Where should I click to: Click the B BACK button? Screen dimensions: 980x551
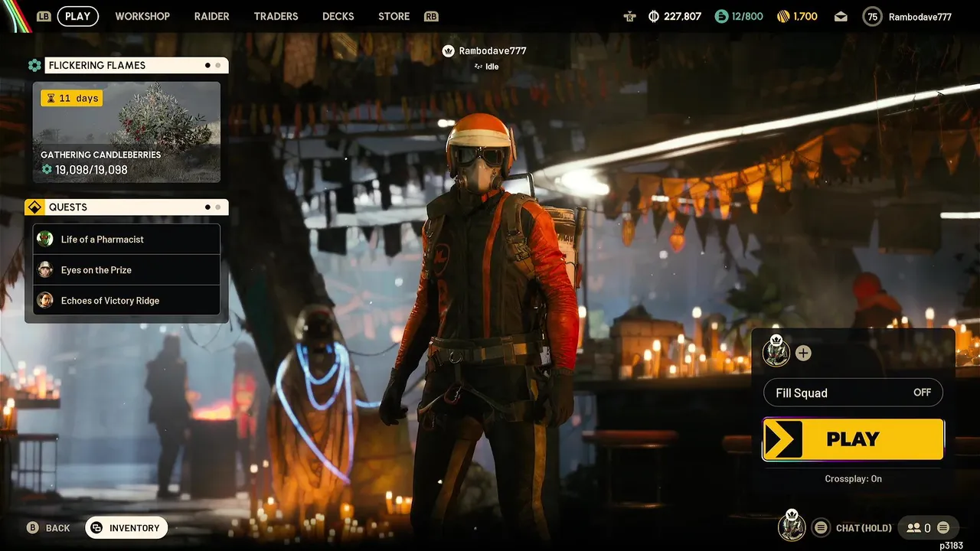(48, 528)
